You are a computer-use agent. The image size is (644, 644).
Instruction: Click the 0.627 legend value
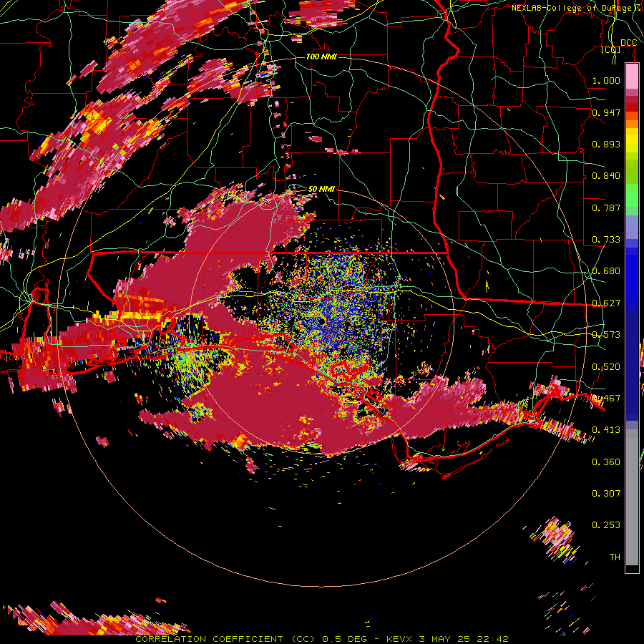[606, 303]
